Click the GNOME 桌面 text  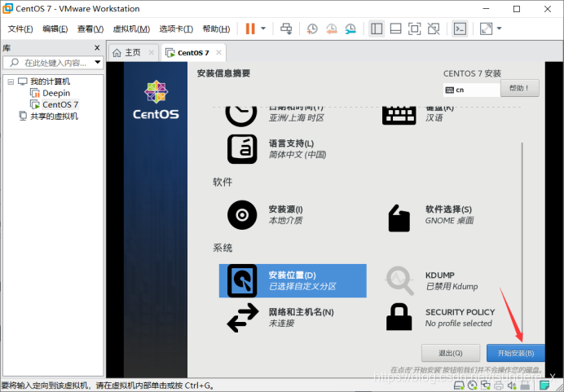tap(450, 221)
